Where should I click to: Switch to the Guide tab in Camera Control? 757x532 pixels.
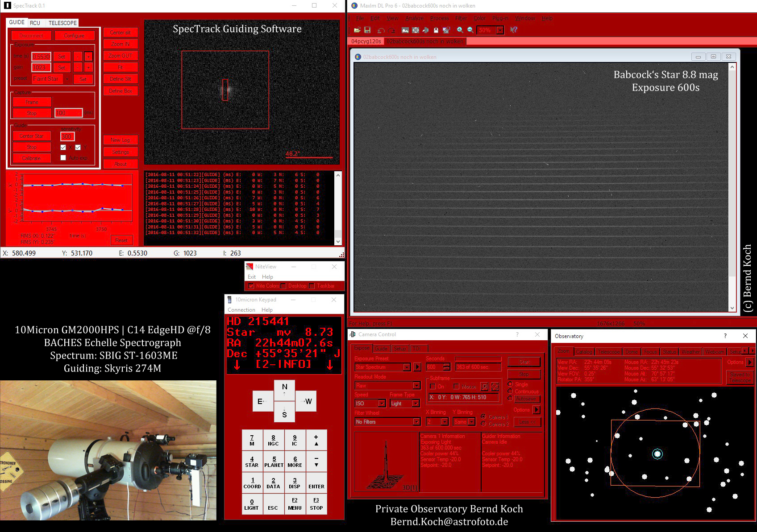[x=381, y=348]
